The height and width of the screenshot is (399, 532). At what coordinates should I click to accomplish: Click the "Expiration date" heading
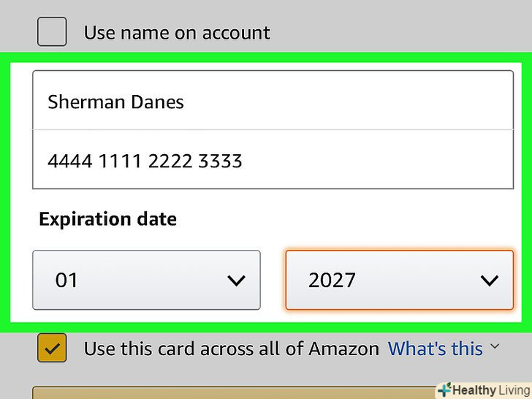point(107,218)
